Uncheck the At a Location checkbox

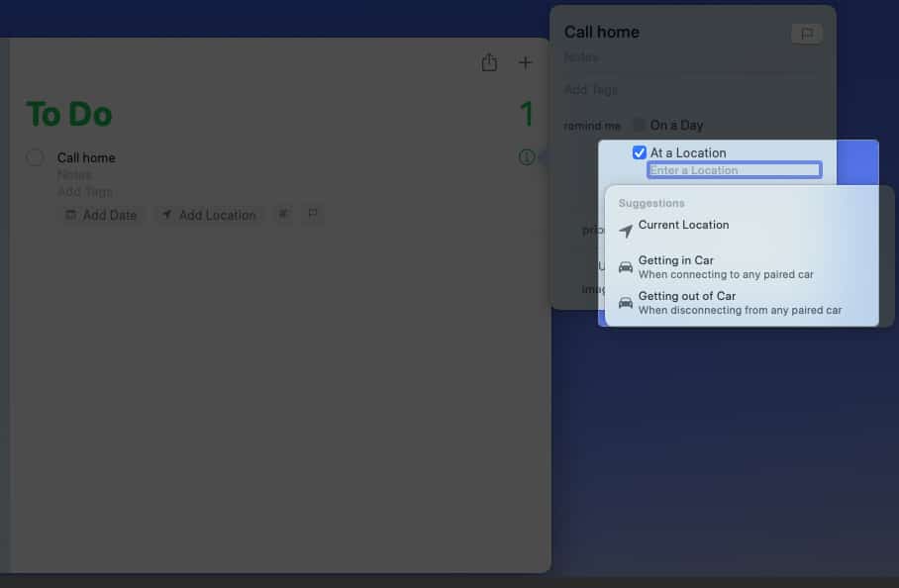639,151
